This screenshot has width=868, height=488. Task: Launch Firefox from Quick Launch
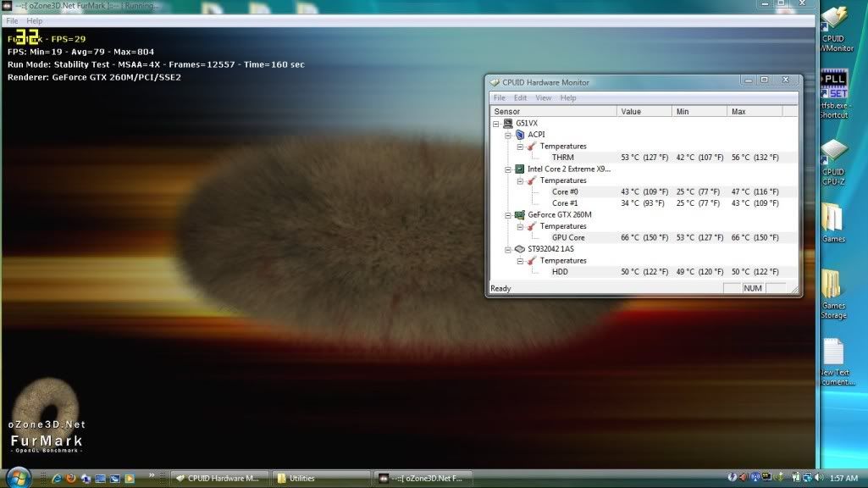click(x=71, y=478)
